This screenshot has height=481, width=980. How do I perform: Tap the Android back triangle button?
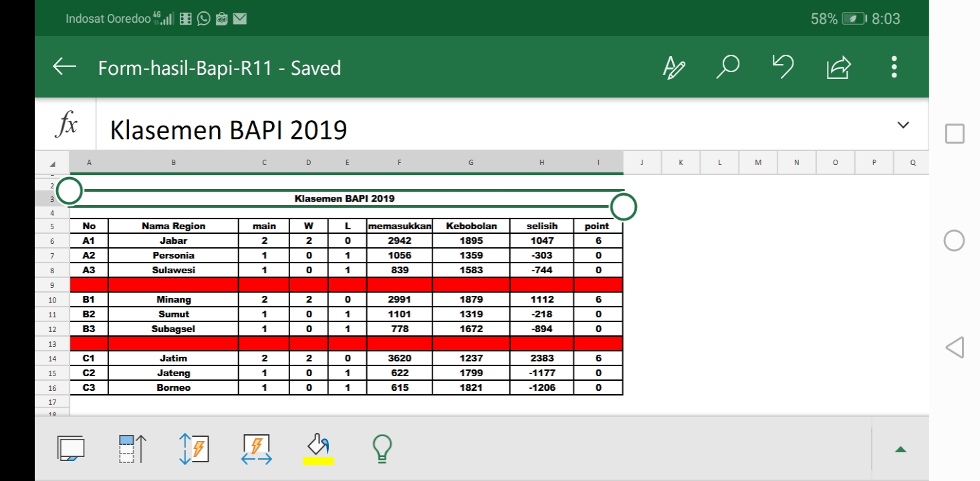(x=955, y=347)
